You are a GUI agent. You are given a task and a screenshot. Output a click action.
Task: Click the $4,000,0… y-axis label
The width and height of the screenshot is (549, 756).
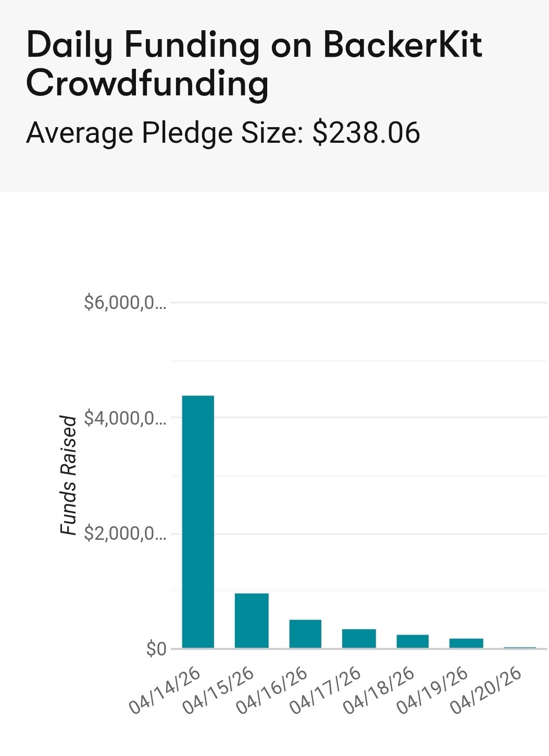pyautogui.click(x=125, y=418)
